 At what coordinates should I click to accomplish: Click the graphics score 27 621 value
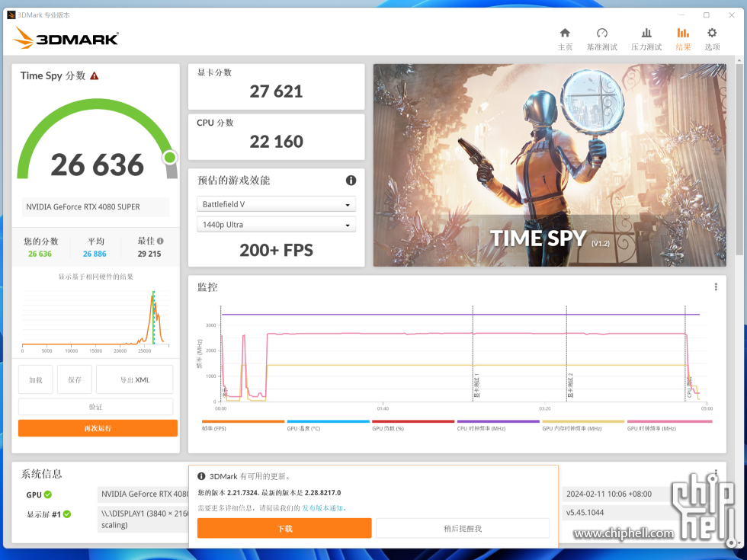[276, 91]
